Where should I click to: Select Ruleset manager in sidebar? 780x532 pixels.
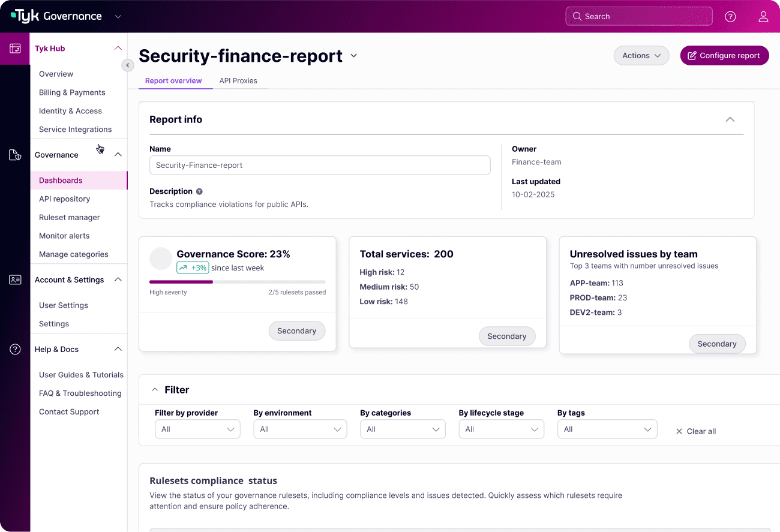(x=70, y=217)
